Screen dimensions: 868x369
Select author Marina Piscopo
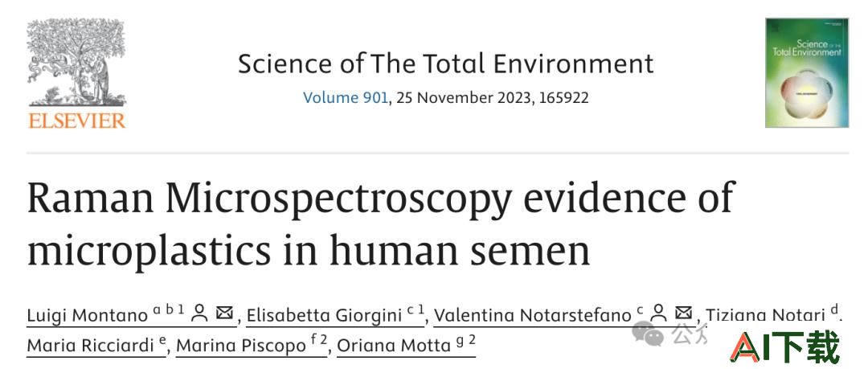pos(241,346)
